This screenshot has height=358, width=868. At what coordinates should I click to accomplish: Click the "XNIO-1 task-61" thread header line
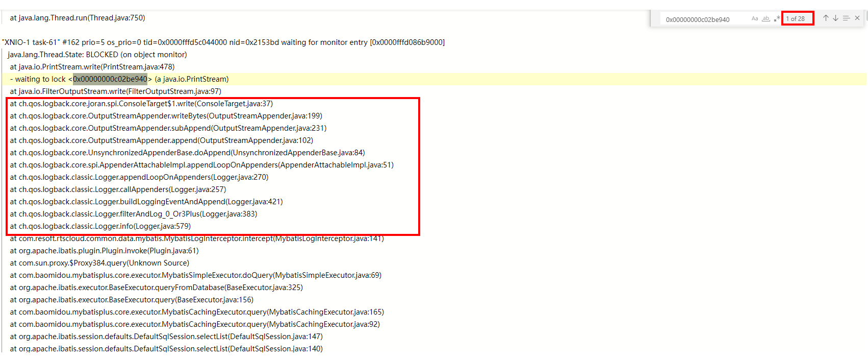[x=223, y=42]
